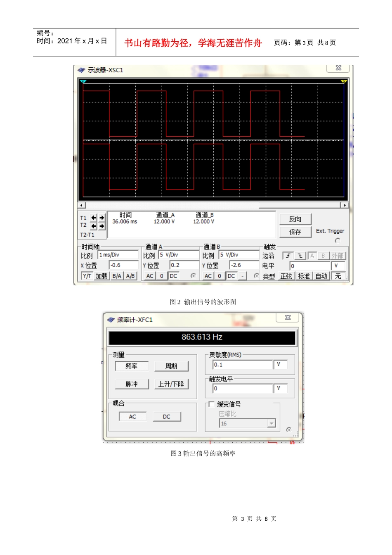Click the T1 cyan cursor marker on the display
The image size is (392, 555).
pyautogui.click(x=83, y=82)
